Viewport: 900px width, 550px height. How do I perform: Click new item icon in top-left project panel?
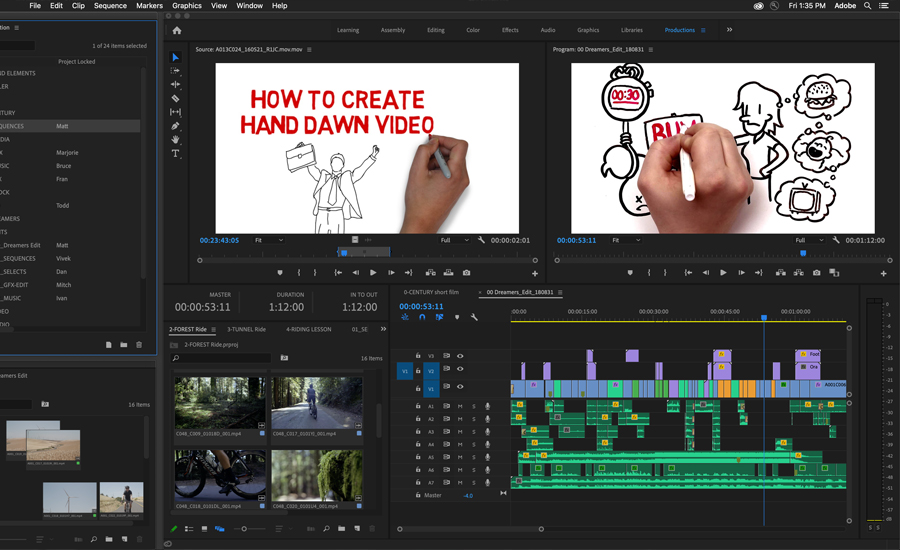click(x=108, y=344)
